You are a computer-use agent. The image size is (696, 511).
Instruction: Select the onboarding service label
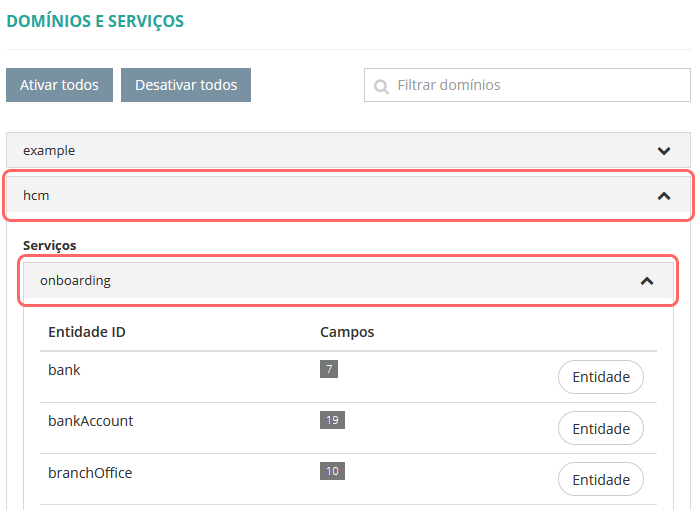tap(75, 281)
